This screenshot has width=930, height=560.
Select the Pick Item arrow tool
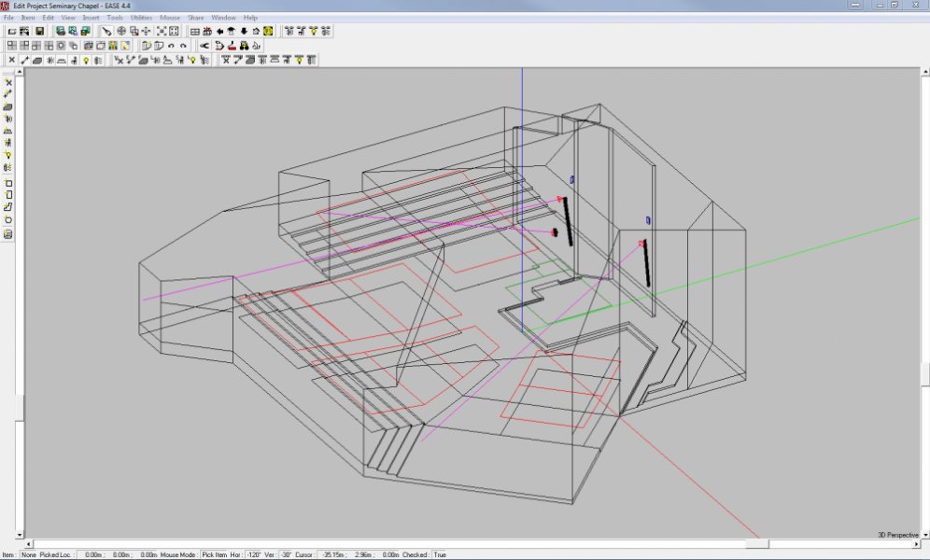click(x=107, y=31)
